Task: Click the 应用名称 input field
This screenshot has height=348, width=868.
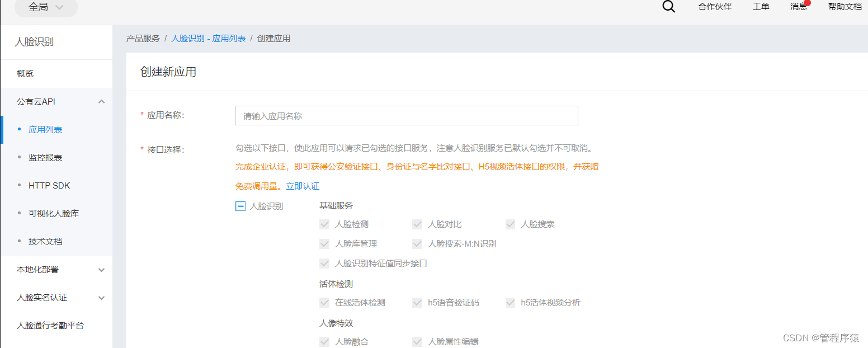Action: pos(407,116)
